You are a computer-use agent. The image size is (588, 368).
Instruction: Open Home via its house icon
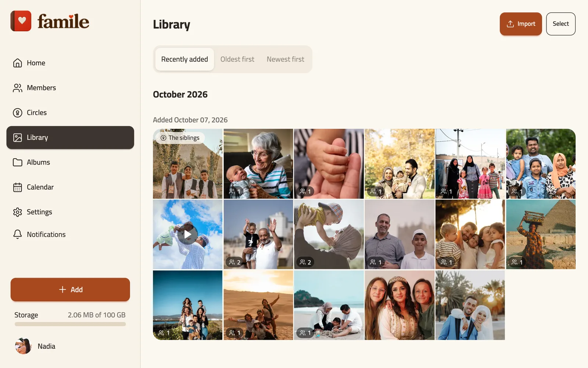click(x=17, y=63)
